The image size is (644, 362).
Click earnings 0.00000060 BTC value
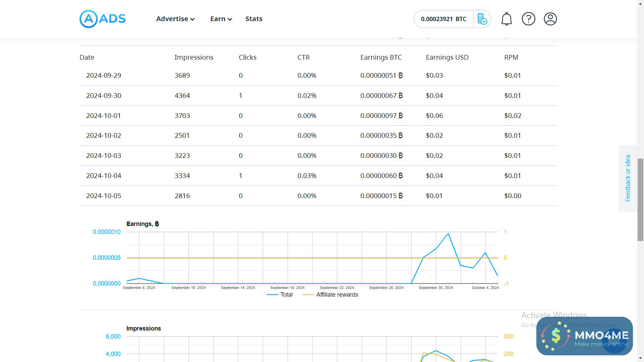(x=381, y=176)
